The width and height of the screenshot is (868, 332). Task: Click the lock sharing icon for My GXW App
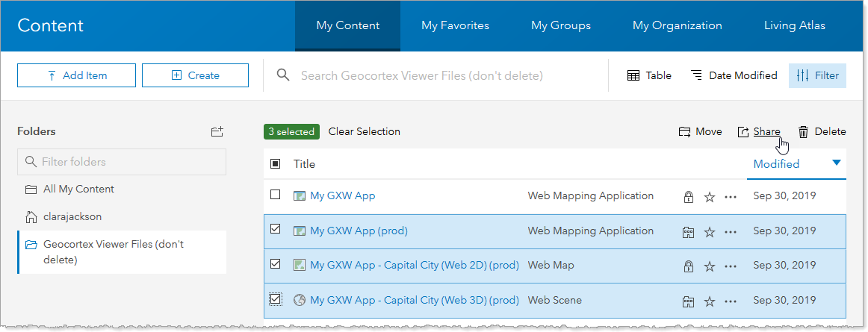[688, 197]
